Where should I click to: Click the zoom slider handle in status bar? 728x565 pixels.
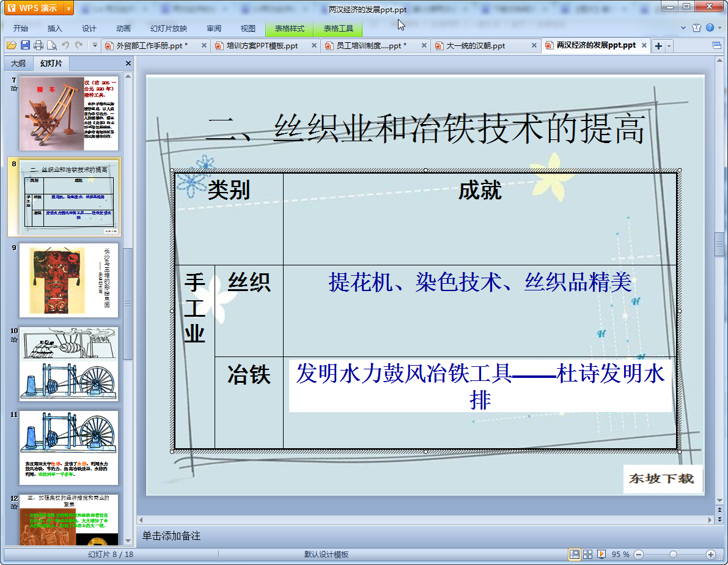tap(673, 554)
